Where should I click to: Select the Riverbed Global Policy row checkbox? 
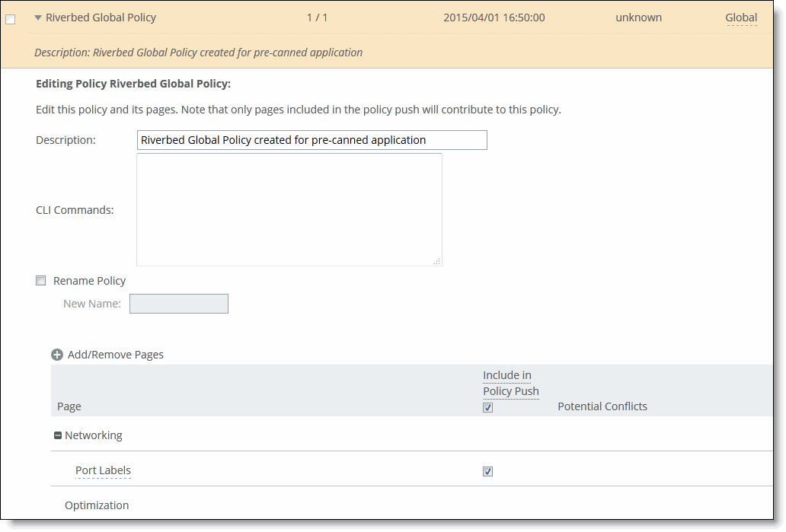(x=11, y=20)
